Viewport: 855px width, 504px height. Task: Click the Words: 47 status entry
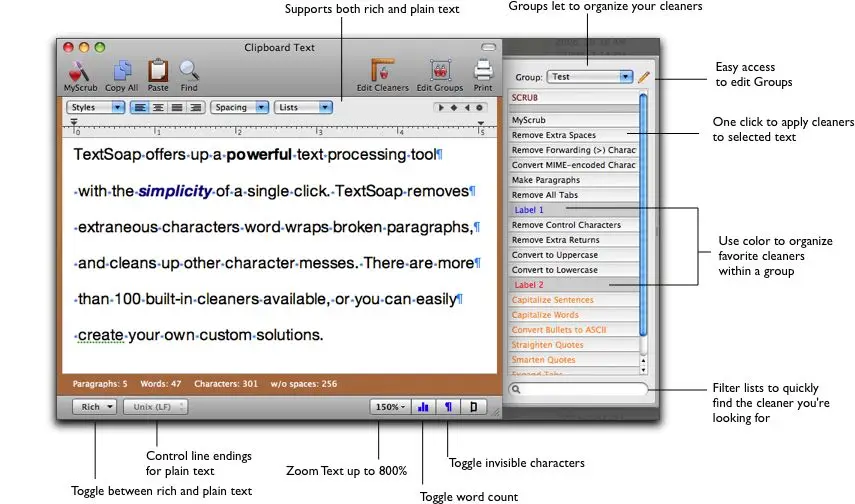[160, 384]
